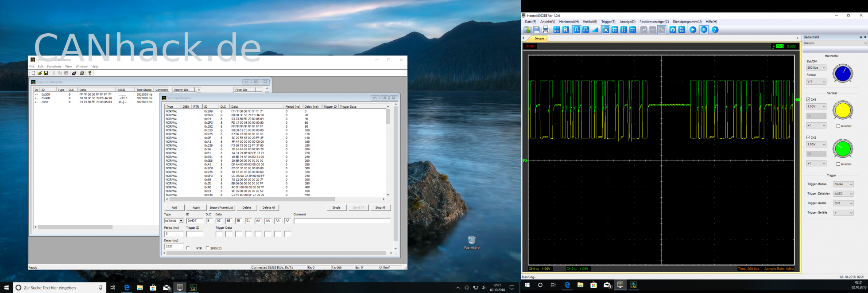Screen dimensions: 868x293
Task: Click the Save floppy icon in Hantek toolbar
Action: pos(537,30)
